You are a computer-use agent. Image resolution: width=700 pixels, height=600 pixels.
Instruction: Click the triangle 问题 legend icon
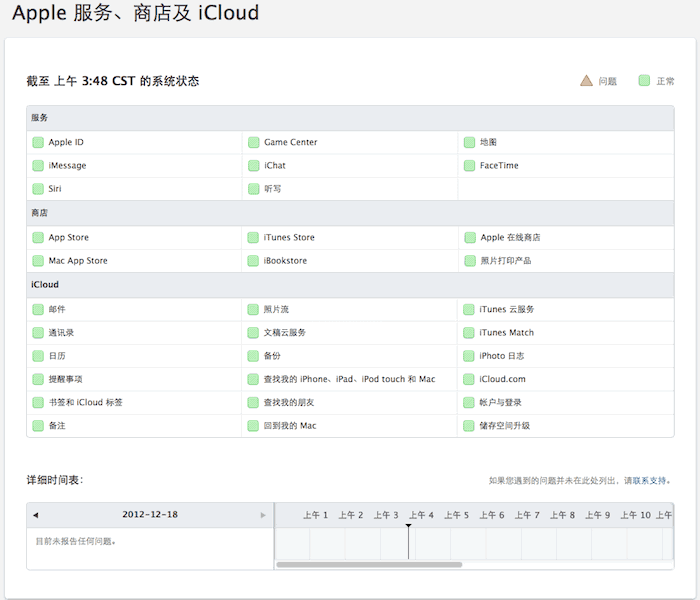tap(586, 81)
